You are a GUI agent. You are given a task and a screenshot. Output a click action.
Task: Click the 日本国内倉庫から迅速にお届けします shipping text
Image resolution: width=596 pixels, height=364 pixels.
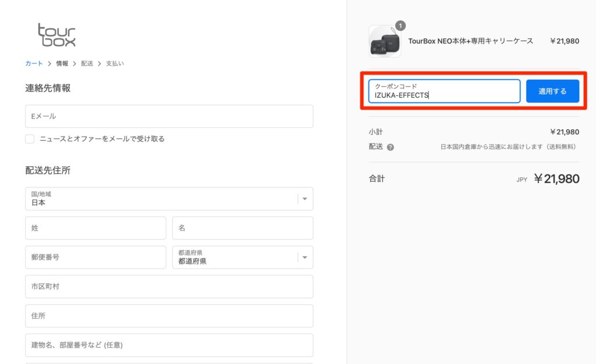click(508, 147)
